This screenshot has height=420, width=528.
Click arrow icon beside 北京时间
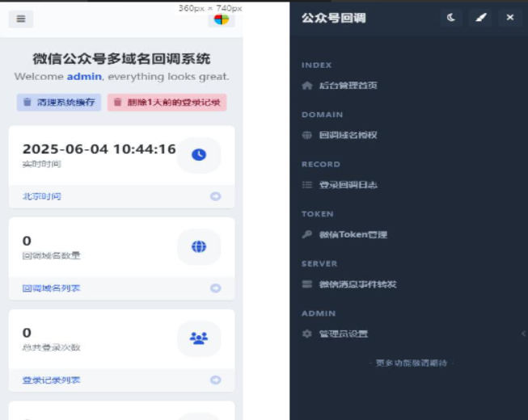pos(216,196)
